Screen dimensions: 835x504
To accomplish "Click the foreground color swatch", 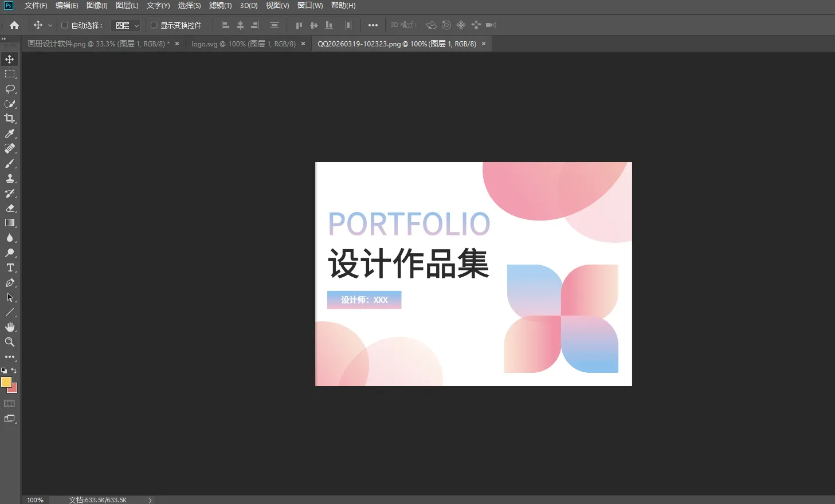I will [x=7, y=381].
